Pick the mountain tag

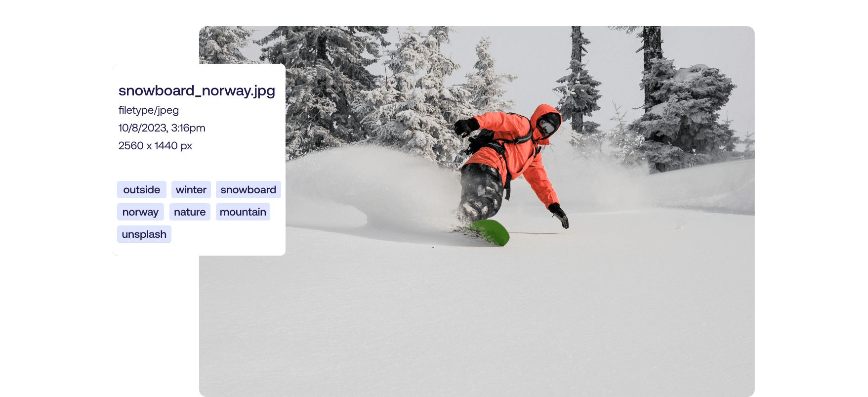point(243,212)
